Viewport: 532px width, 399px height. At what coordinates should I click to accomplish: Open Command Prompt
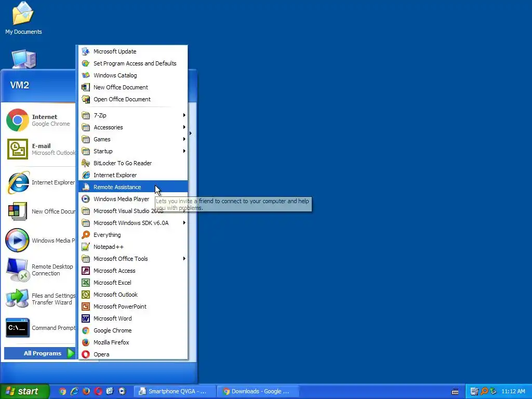click(x=39, y=328)
